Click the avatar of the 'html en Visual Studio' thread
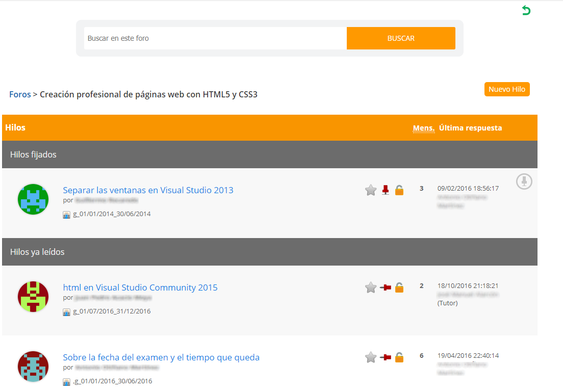The image size is (563, 392). tap(33, 297)
